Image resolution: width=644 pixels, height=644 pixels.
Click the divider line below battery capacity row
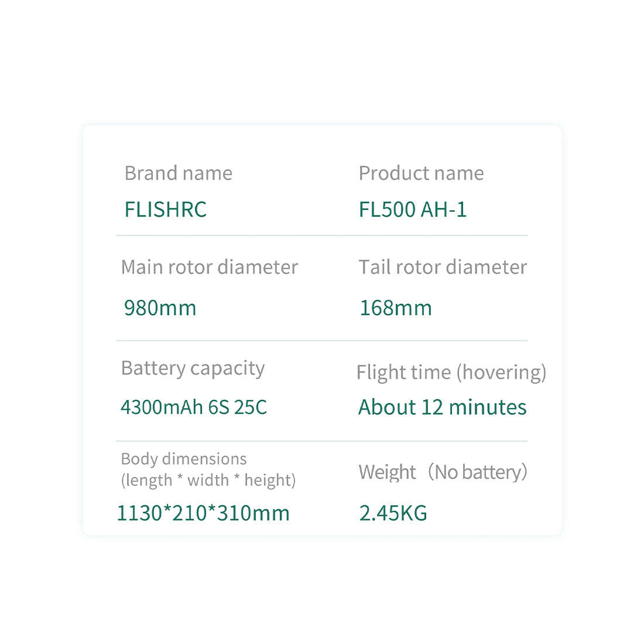[x=322, y=441]
